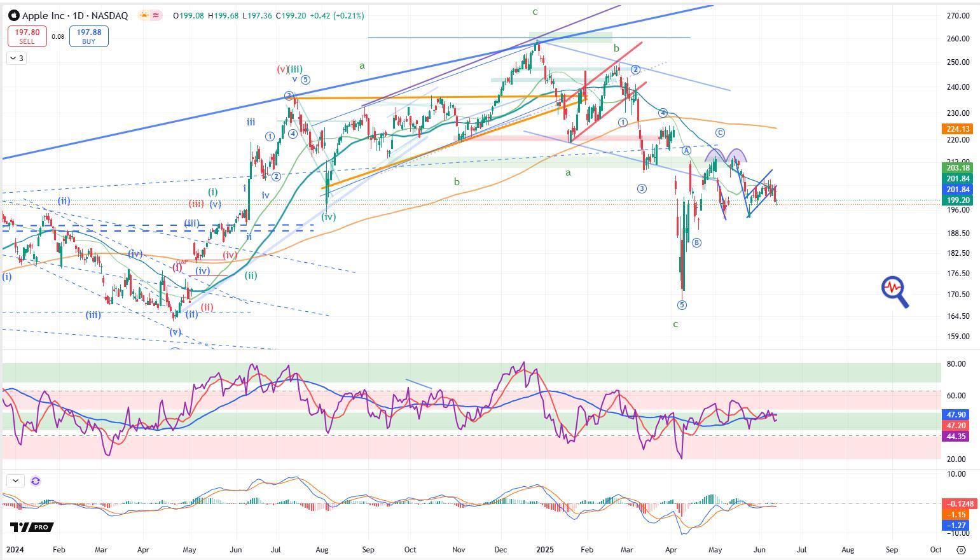Click the high value H199.68

[x=223, y=15]
